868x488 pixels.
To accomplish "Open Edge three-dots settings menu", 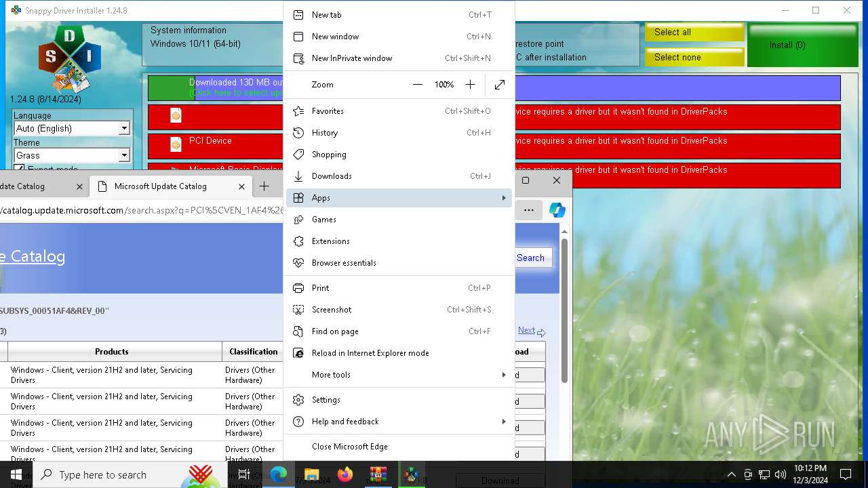I will [529, 210].
